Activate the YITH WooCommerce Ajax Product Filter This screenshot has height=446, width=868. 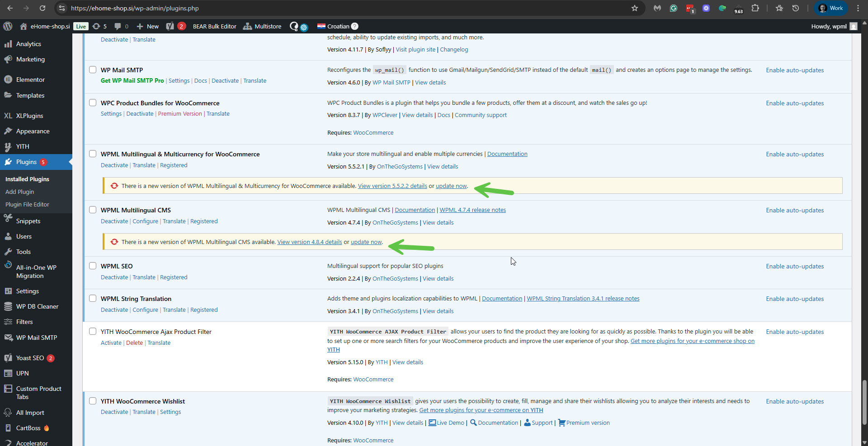(x=111, y=343)
